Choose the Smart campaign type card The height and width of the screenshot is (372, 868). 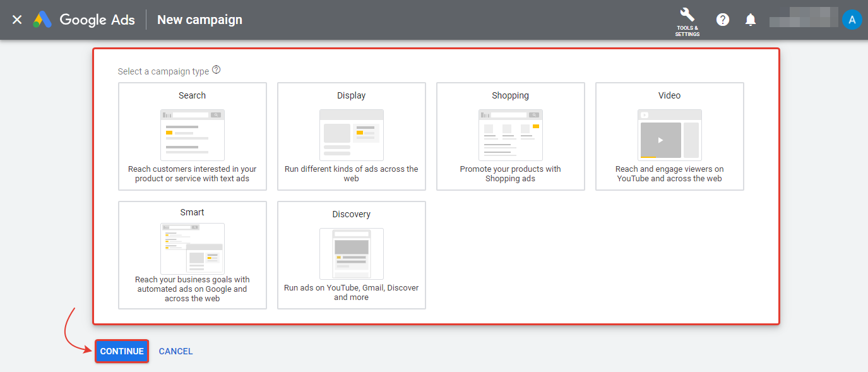coord(193,255)
